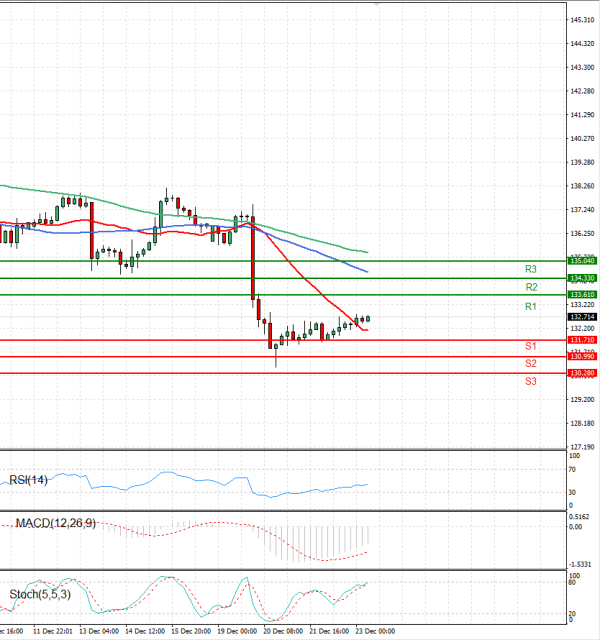This screenshot has width=600, height=640.
Task: Click the Stoch(5,5,3) indicator label
Action: click(x=40, y=594)
